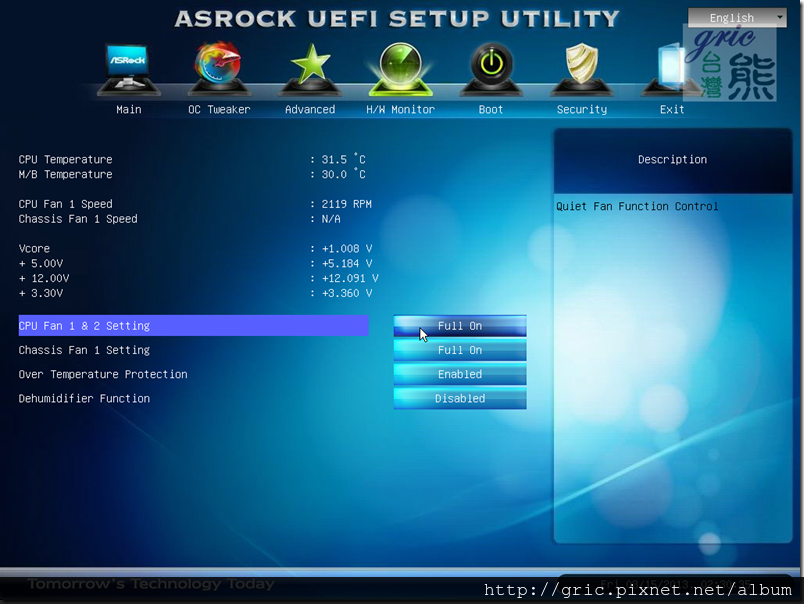Open the Security shield icon
804x604 pixels.
(581, 69)
